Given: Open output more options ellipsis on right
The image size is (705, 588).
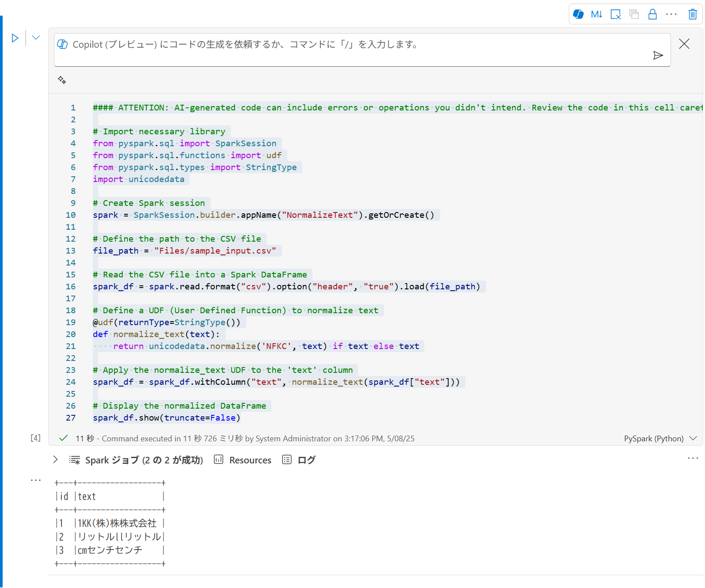Looking at the screenshot, I should 693,458.
